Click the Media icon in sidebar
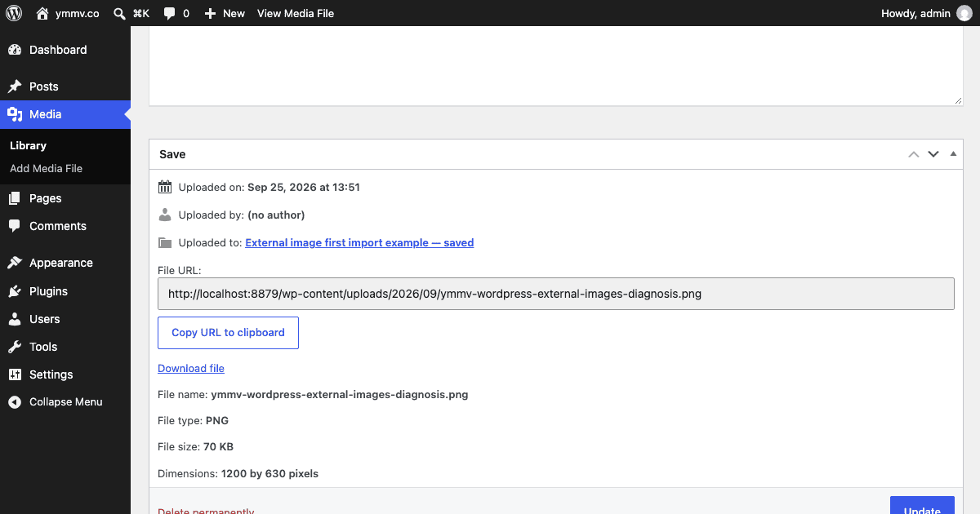 click(15, 114)
